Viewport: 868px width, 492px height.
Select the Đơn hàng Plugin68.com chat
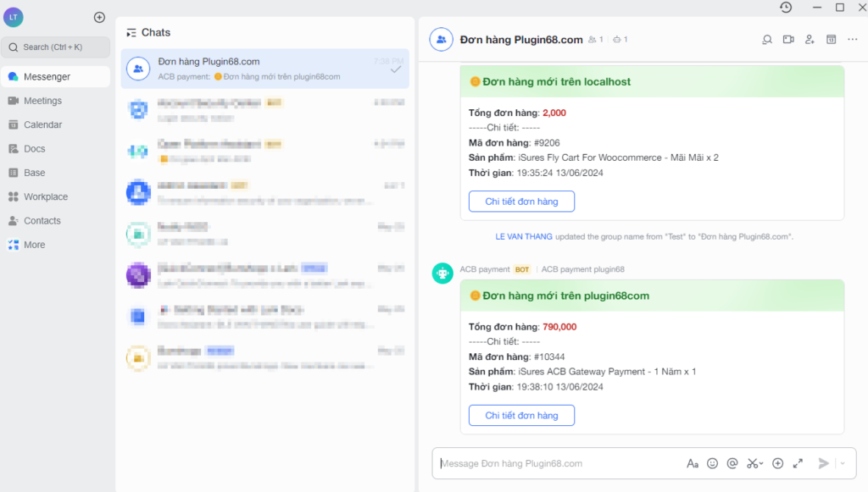(x=264, y=69)
